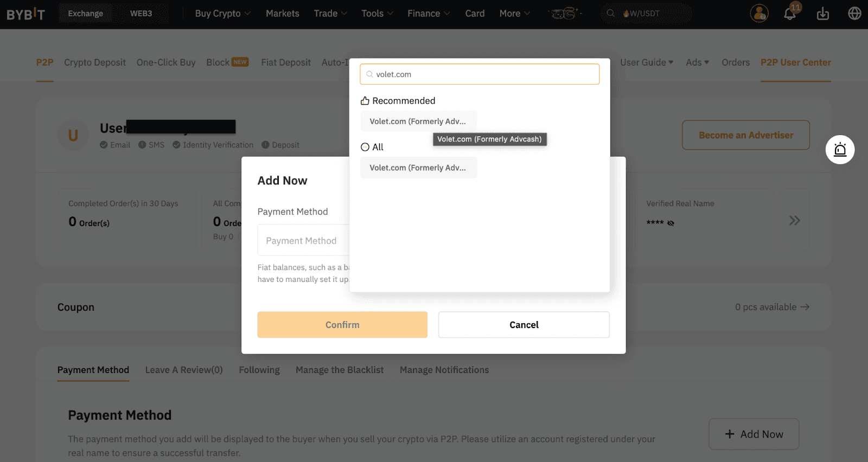Open One-Click Buy tab
Viewport: 868px width, 462px height.
tap(166, 62)
